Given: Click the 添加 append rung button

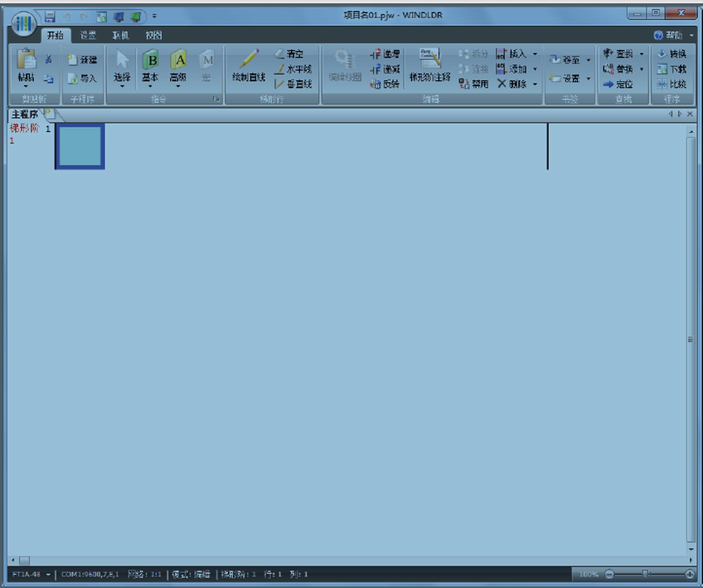Looking at the screenshot, I should pyautogui.click(x=511, y=69).
